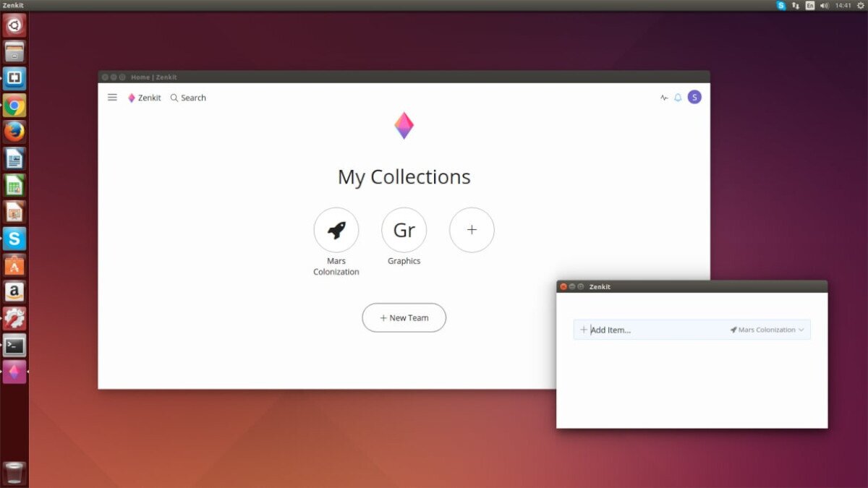868x488 pixels.
Task: Open Ubuntu Dash home in launcher
Action: pyautogui.click(x=14, y=26)
